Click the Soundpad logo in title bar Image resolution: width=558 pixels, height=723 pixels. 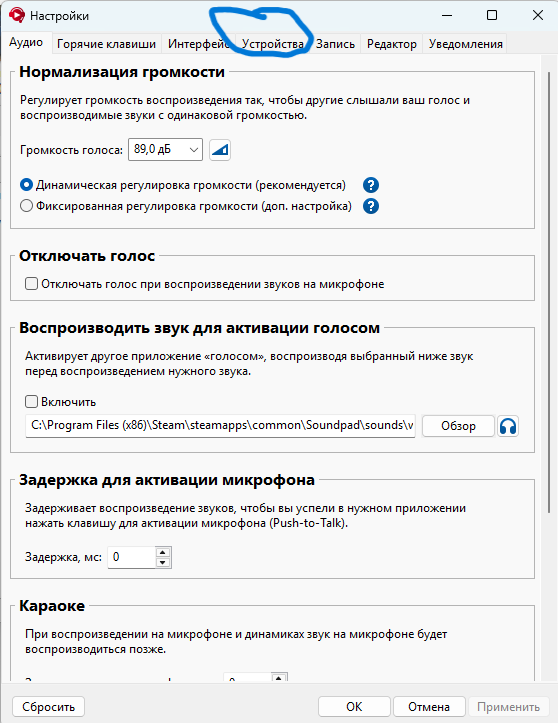pos(17,15)
